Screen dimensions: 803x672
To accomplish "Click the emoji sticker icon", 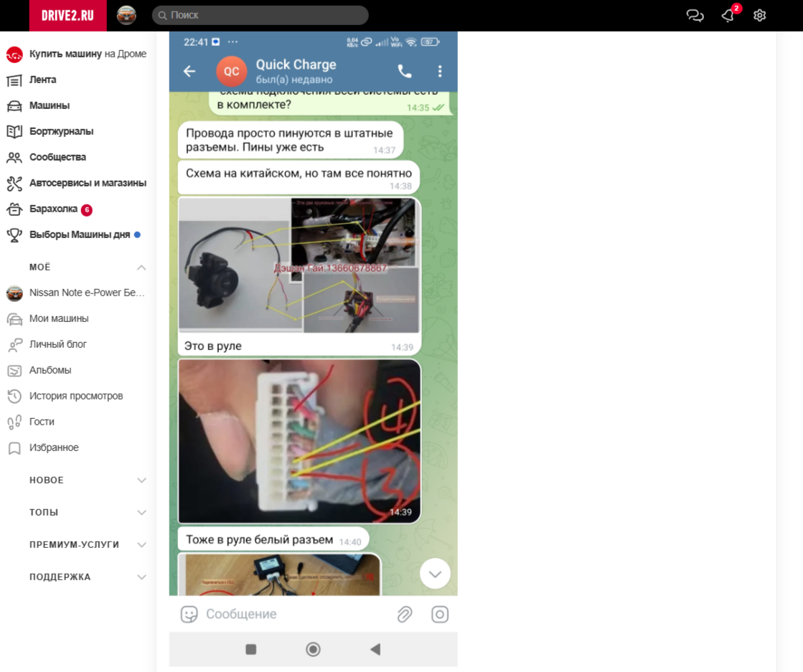I will [x=189, y=614].
